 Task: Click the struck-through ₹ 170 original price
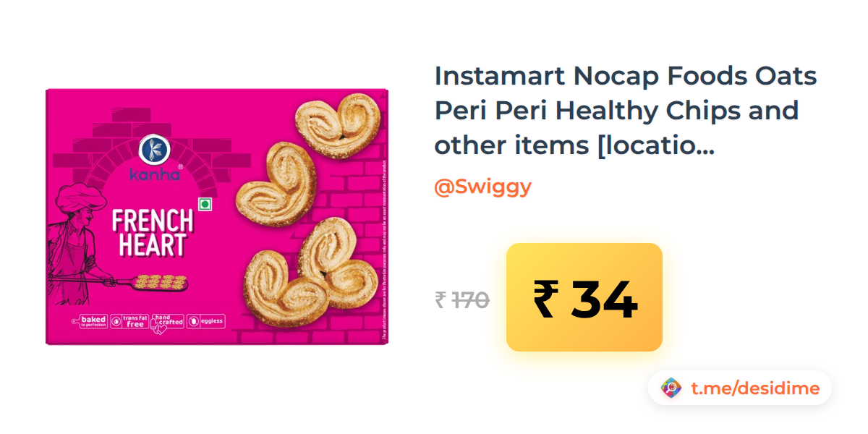tap(462, 299)
